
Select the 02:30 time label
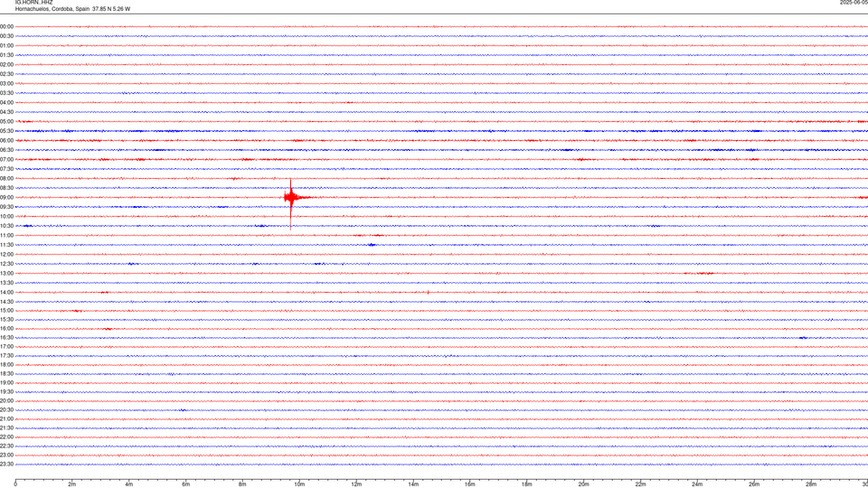point(6,74)
